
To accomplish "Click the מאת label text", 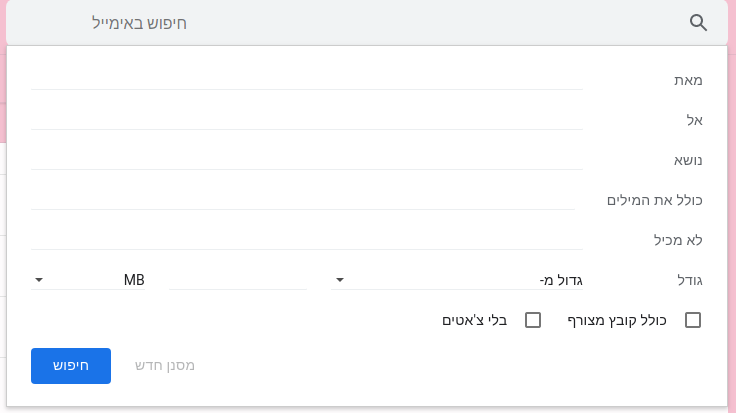I will [x=688, y=80].
